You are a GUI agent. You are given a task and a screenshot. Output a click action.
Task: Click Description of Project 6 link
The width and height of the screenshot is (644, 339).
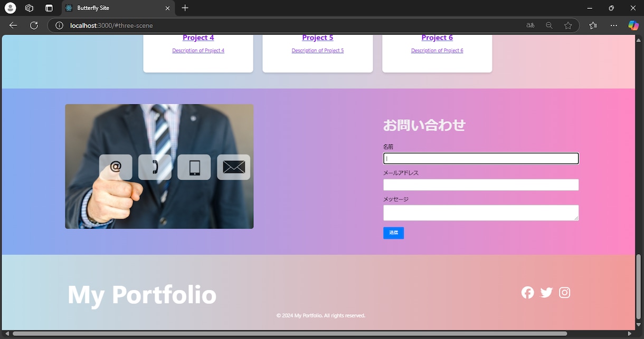point(437,51)
